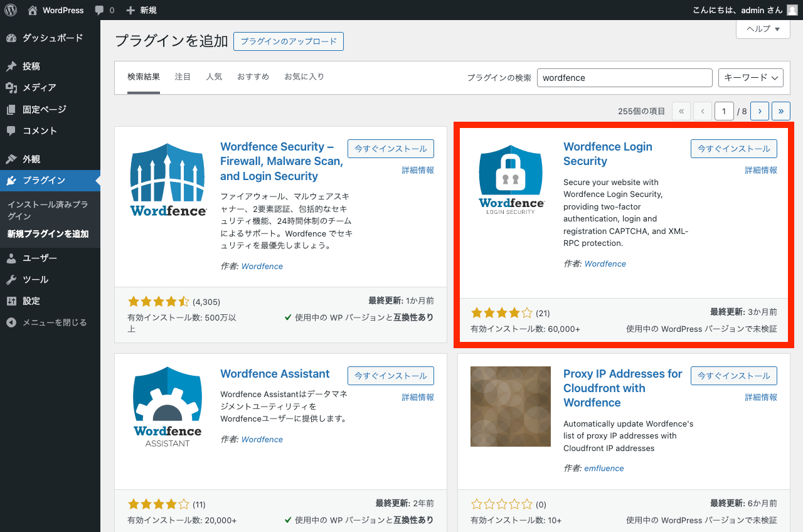The image size is (803, 532).
Task: Switch to お気に入り tab
Action: pos(304,77)
